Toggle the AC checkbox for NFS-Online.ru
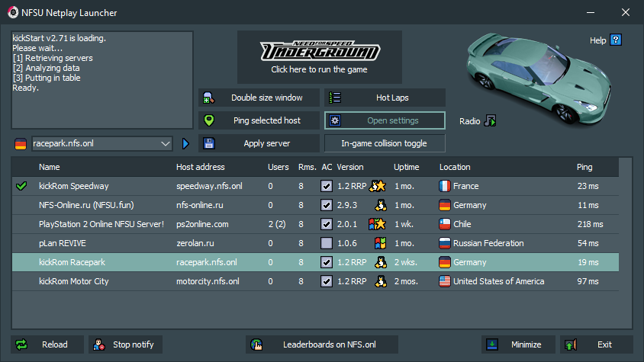Screen dimensions: 644x362 (327, 205)
